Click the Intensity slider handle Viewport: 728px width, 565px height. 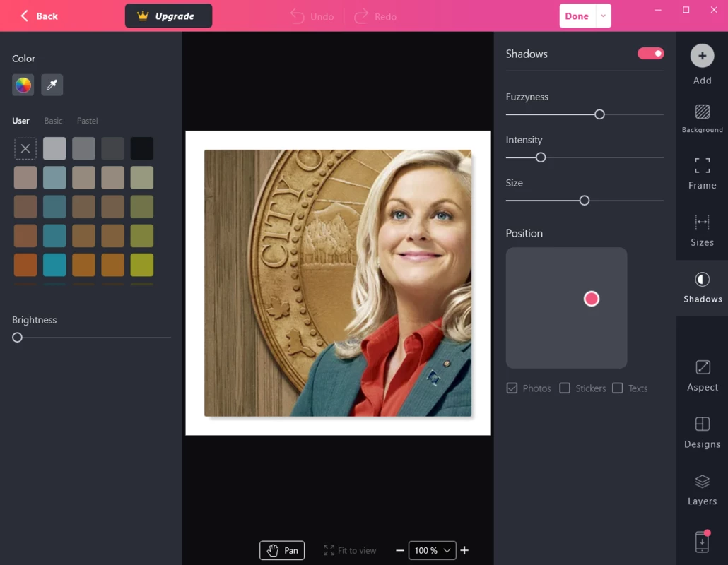tap(541, 157)
